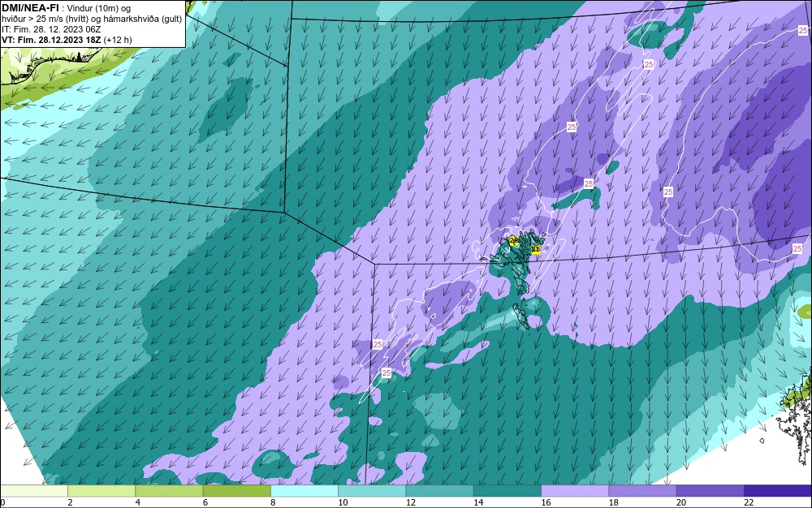
Task: Click the light green 2–4 m/s legend swatch
Action: click(x=101, y=491)
